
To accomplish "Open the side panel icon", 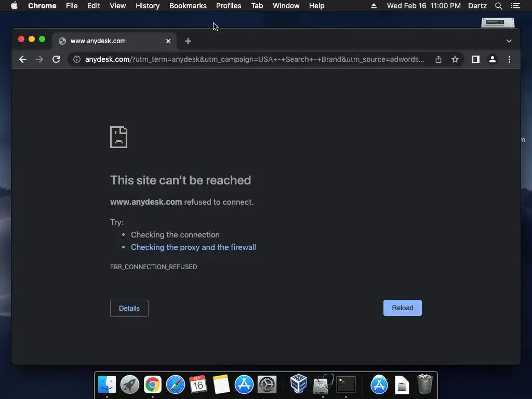I will tap(476, 59).
